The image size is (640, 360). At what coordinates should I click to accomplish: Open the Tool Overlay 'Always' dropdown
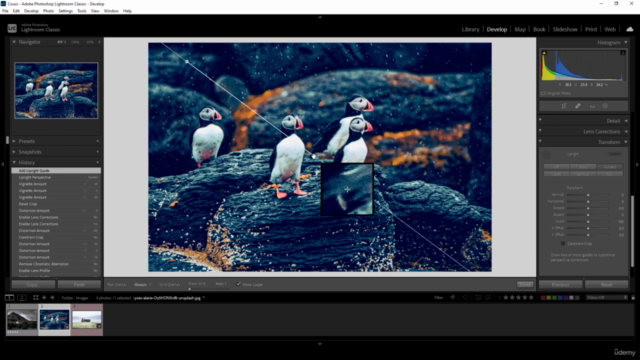pos(142,284)
